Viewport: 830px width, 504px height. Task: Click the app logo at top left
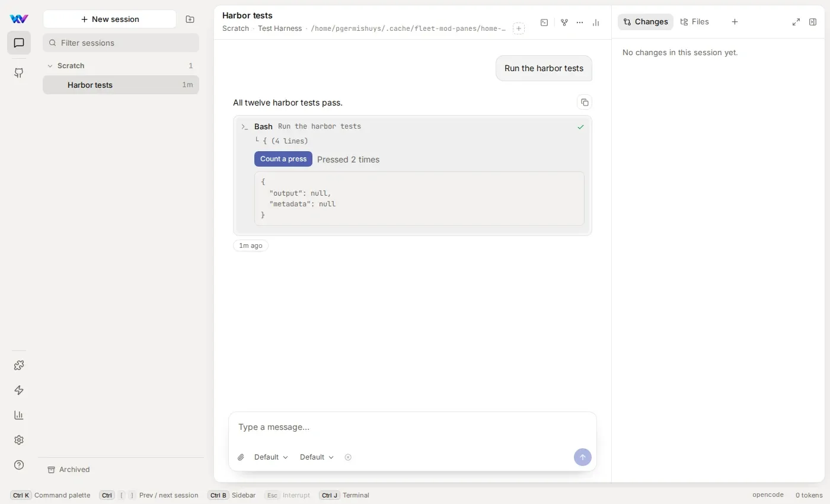click(19, 19)
